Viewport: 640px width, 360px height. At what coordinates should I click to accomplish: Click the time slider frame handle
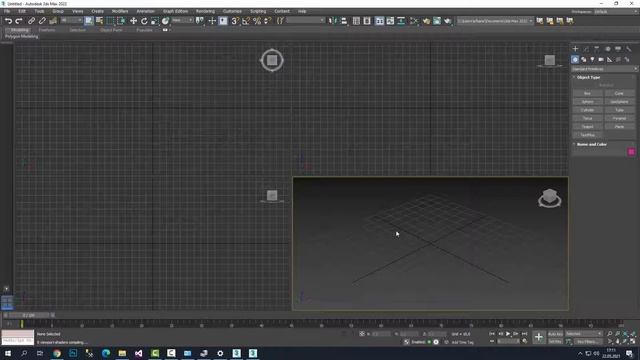tap(29, 315)
